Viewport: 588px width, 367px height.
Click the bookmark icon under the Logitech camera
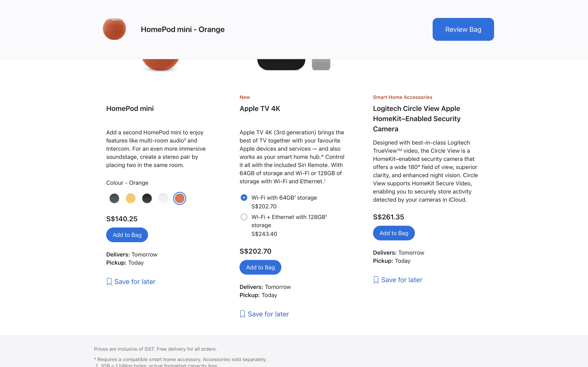pos(376,280)
